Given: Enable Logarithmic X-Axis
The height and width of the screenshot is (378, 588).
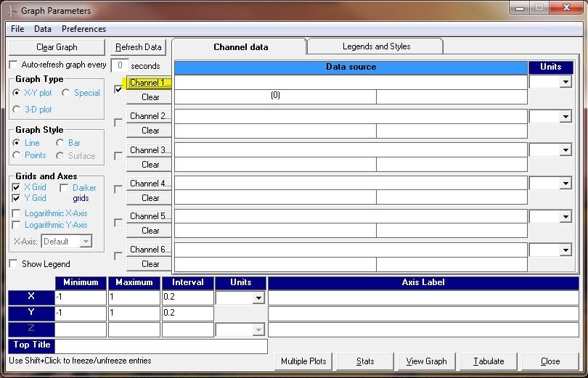Looking at the screenshot, I should (16, 213).
